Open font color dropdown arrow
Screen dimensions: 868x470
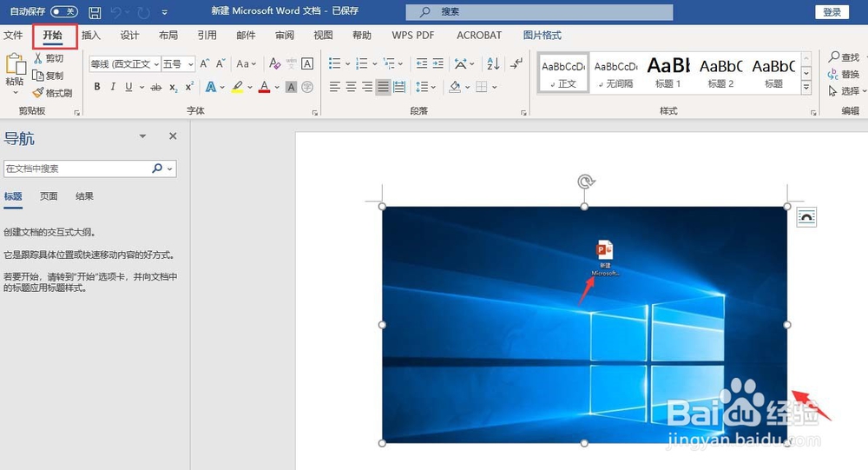pyautogui.click(x=277, y=87)
